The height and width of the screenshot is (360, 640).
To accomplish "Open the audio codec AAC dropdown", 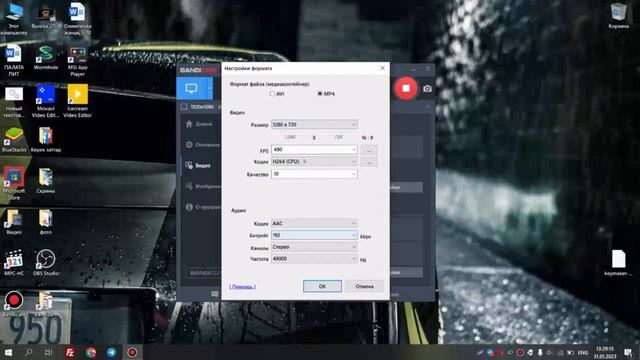I will (314, 223).
